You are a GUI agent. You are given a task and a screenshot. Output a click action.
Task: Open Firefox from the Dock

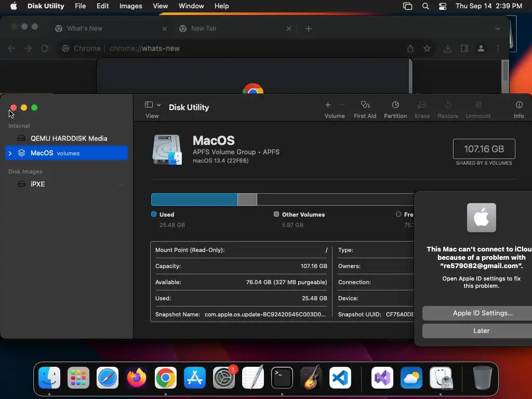(137, 378)
